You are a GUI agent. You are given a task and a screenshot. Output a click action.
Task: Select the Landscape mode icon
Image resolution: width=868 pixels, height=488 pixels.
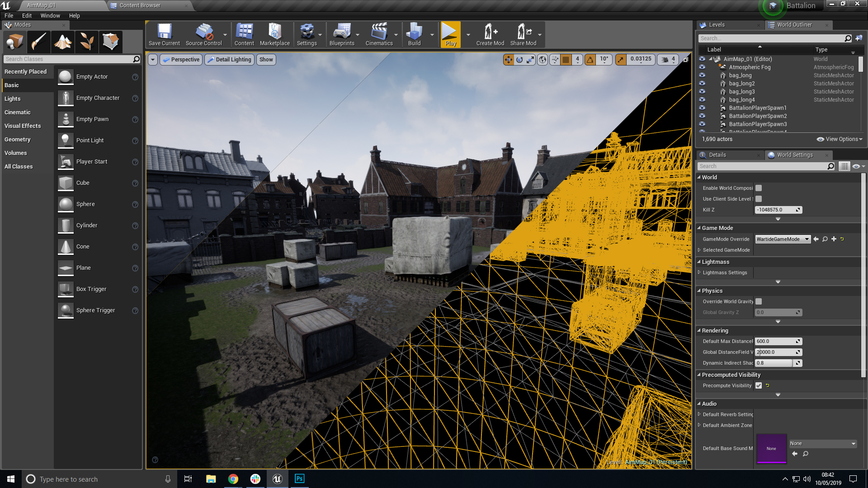coord(63,42)
